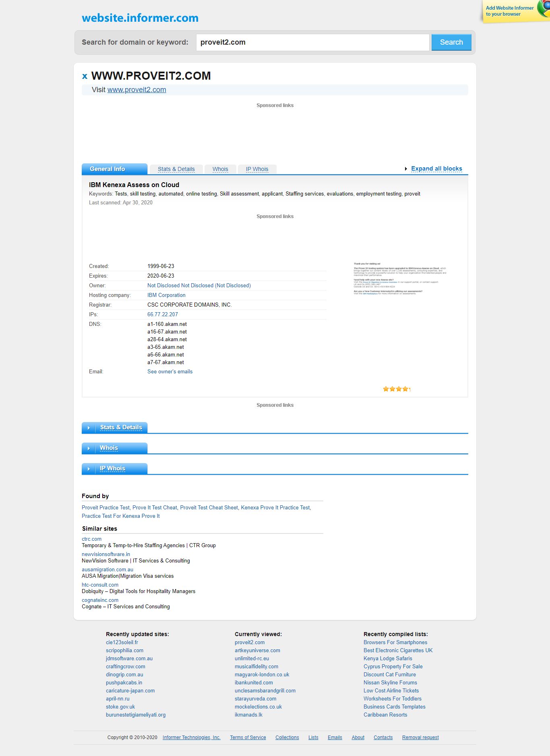Click registrar CSC CORPORATE DOMAINS, INC. text
This screenshot has height=756, width=550.
189,305
